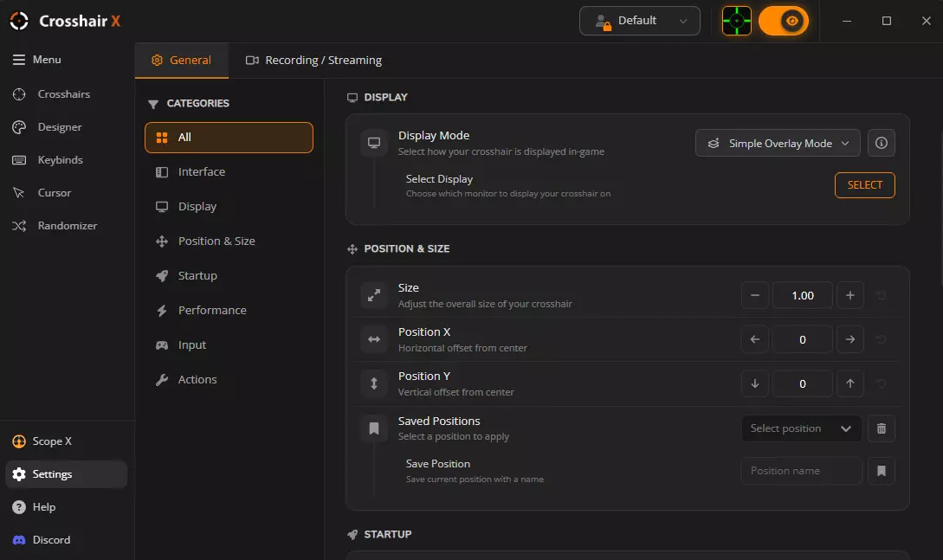The height and width of the screenshot is (560, 943).
Task: Move Position Y down with arrow
Action: point(755,383)
